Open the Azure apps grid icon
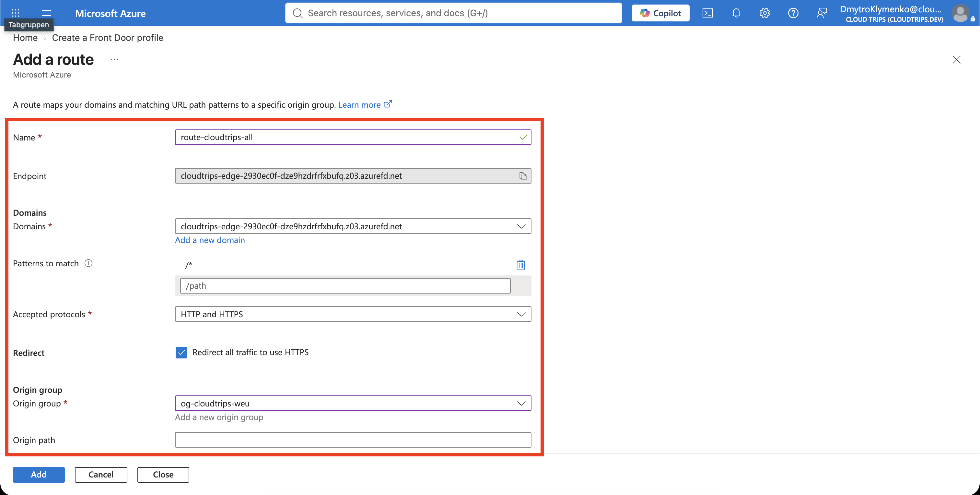This screenshot has width=980, height=495. pos(16,13)
